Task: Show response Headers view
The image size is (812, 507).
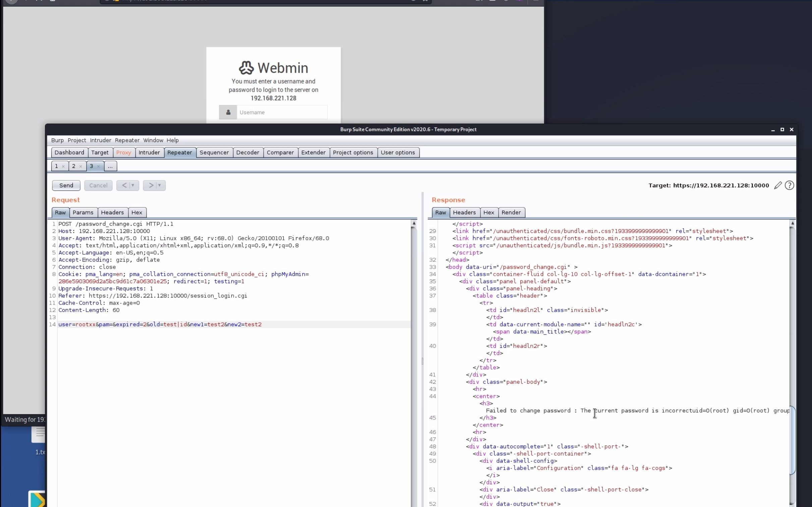Action: [x=464, y=212]
